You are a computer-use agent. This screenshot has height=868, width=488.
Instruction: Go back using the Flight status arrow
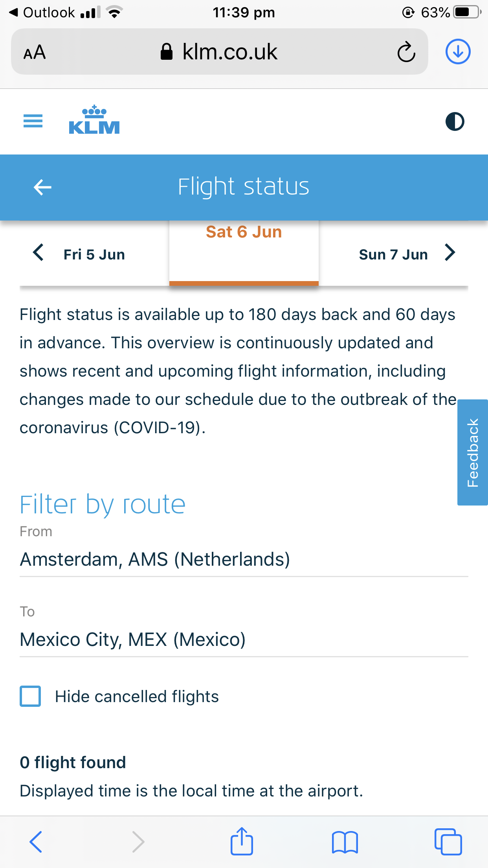(x=42, y=187)
